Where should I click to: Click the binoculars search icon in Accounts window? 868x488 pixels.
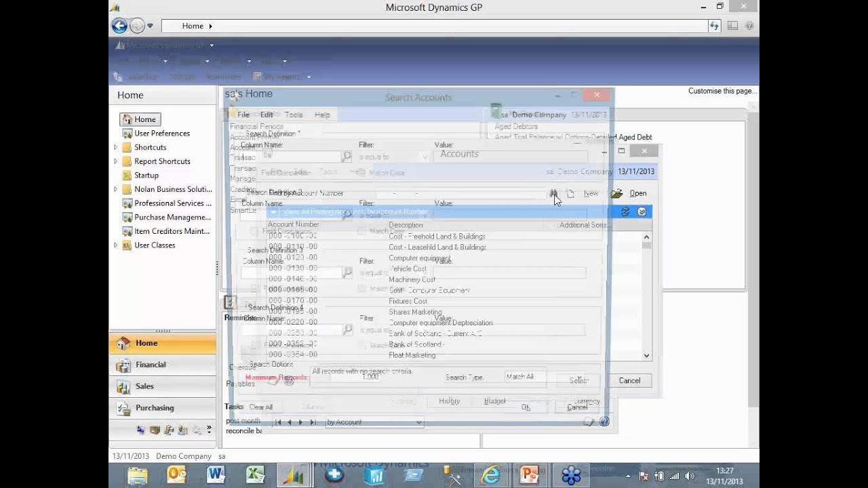tap(553, 193)
